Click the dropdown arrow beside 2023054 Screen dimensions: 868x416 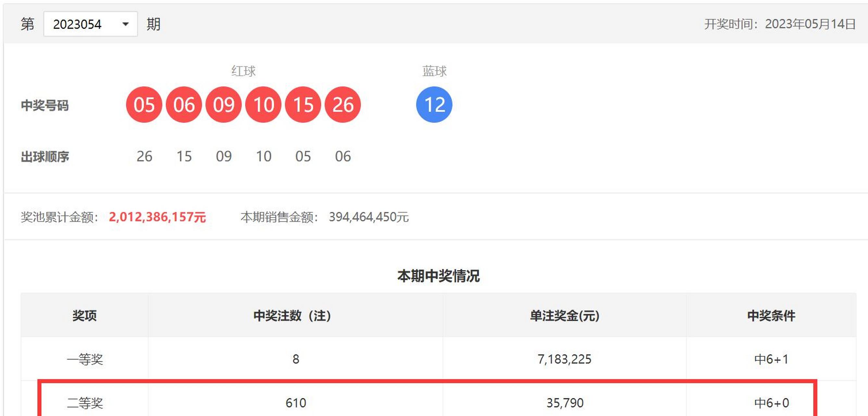pyautogui.click(x=125, y=24)
